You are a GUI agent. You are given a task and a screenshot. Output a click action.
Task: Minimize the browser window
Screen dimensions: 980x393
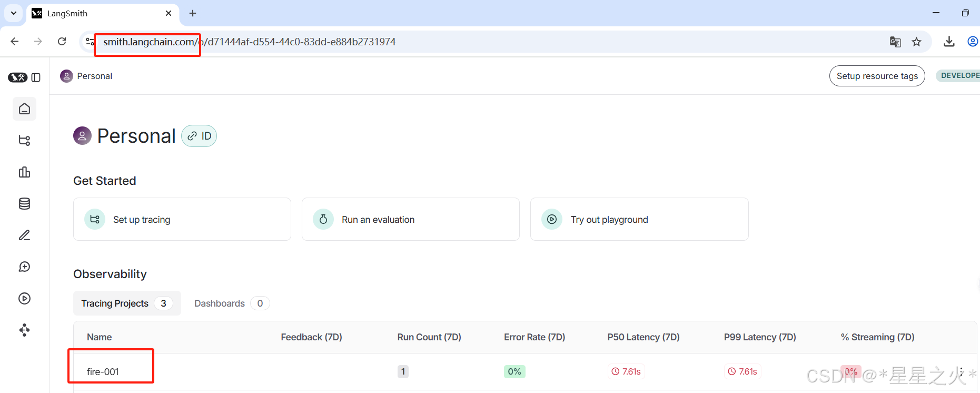click(936, 13)
